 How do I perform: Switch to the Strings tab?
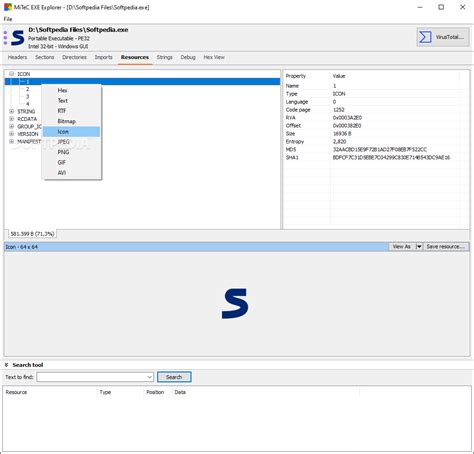tap(165, 57)
